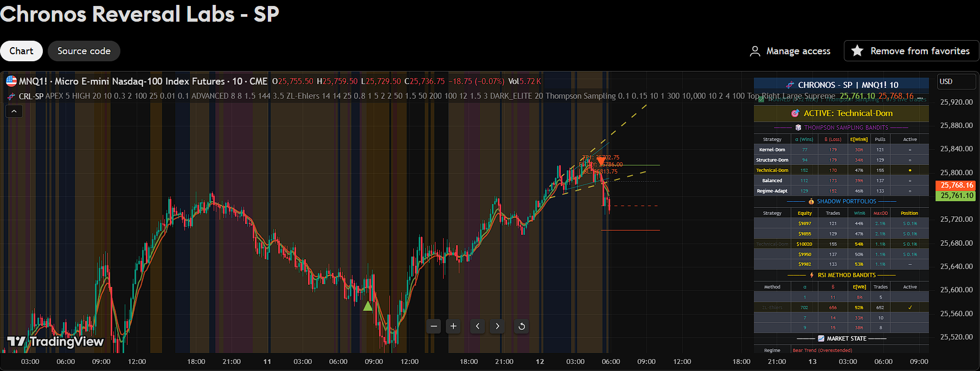This screenshot has height=371, width=980.
Task: Click the checkmark in ZL-Ehlers row
Action: pos(910,308)
